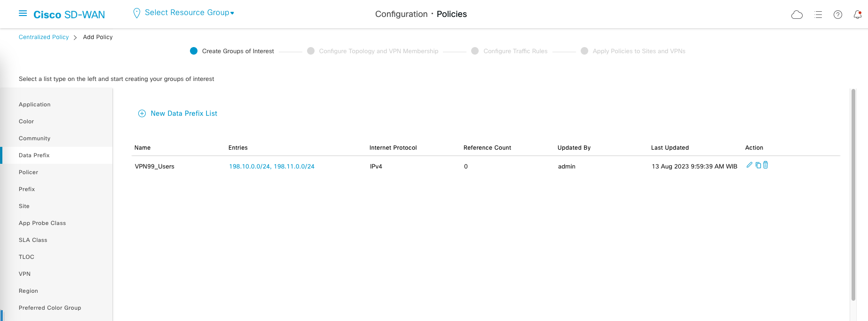This screenshot has height=321, width=868.
Task: Open the notifications bell
Action: tap(857, 15)
